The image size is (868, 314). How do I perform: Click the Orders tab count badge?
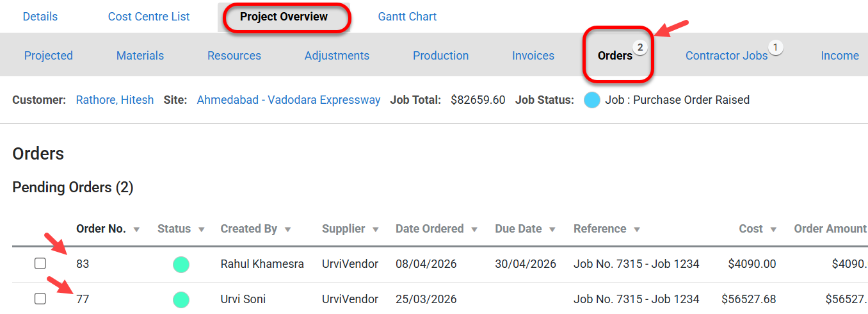pos(640,47)
